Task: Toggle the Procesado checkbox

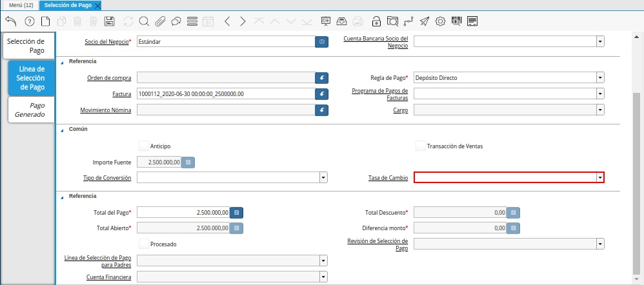Action: pyautogui.click(x=144, y=244)
